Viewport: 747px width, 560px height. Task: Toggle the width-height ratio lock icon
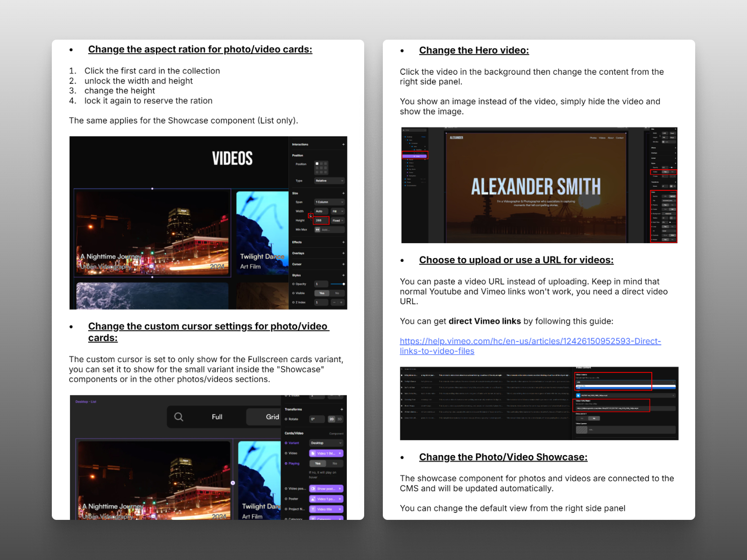310,216
